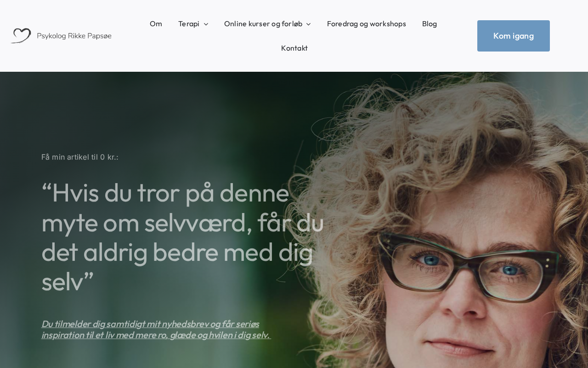Click the inspiration til et liv text line
Image resolution: width=588 pixels, height=368 pixels.
tap(156, 335)
